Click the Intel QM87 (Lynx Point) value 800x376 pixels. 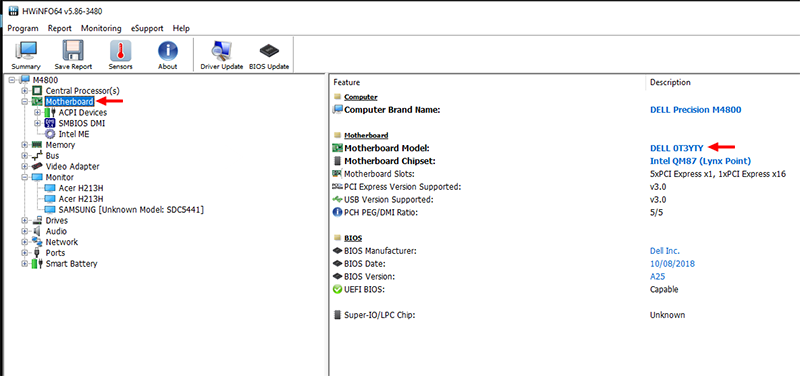click(x=701, y=161)
